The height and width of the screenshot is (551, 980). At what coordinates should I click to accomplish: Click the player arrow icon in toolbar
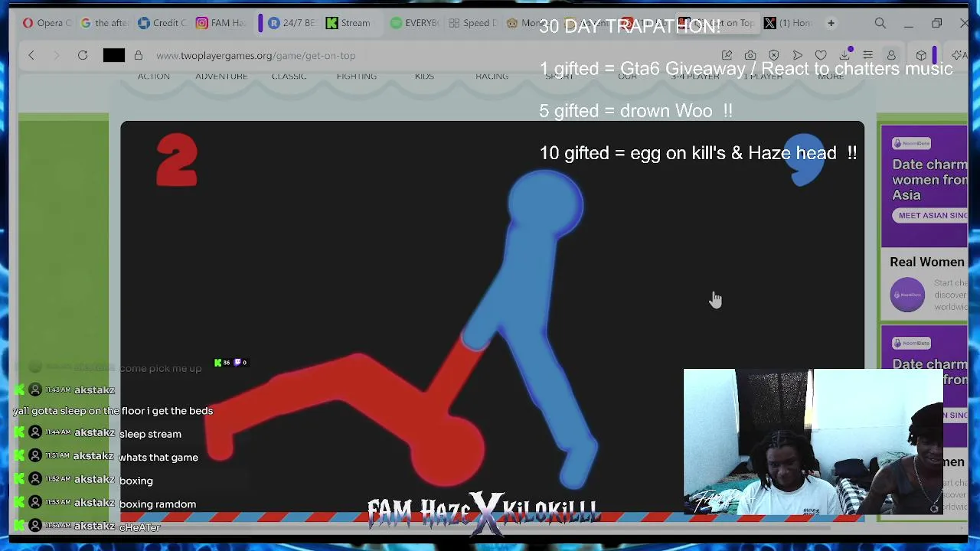click(x=798, y=55)
